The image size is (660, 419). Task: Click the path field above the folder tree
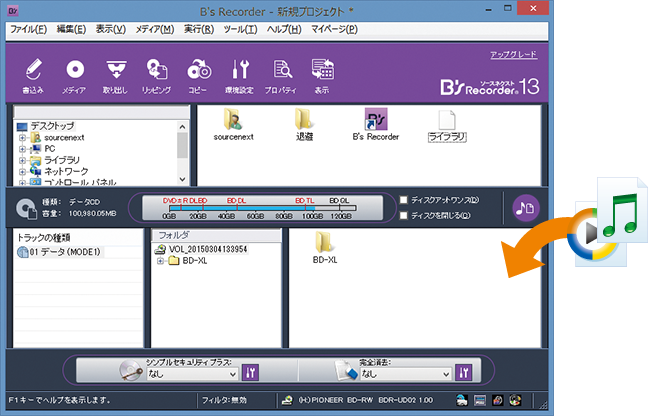101,112
